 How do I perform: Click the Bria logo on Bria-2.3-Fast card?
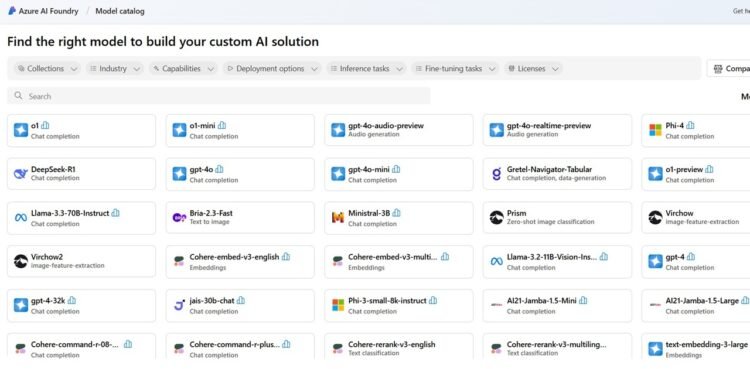click(179, 218)
